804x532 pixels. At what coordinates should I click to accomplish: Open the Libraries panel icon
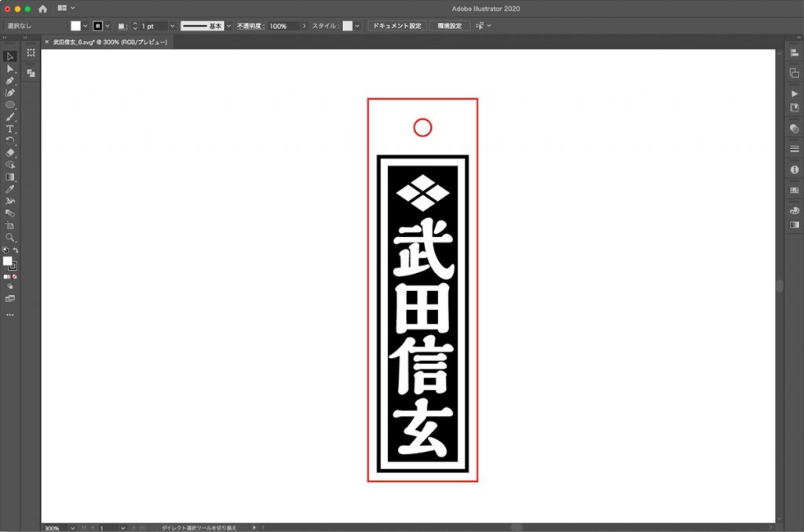click(795, 107)
